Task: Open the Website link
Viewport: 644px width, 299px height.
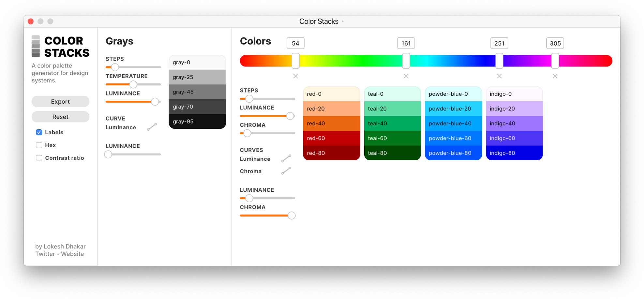Action: click(x=72, y=254)
